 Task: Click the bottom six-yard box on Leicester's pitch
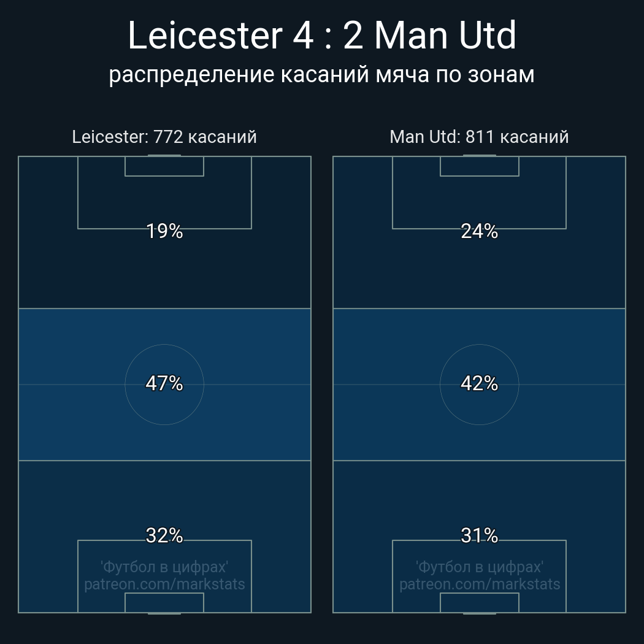(x=164, y=603)
